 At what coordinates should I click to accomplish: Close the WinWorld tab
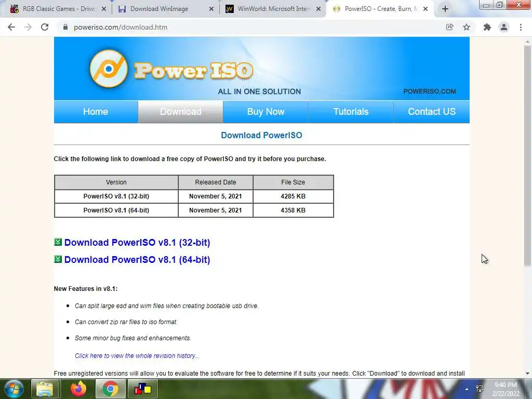[x=318, y=9]
